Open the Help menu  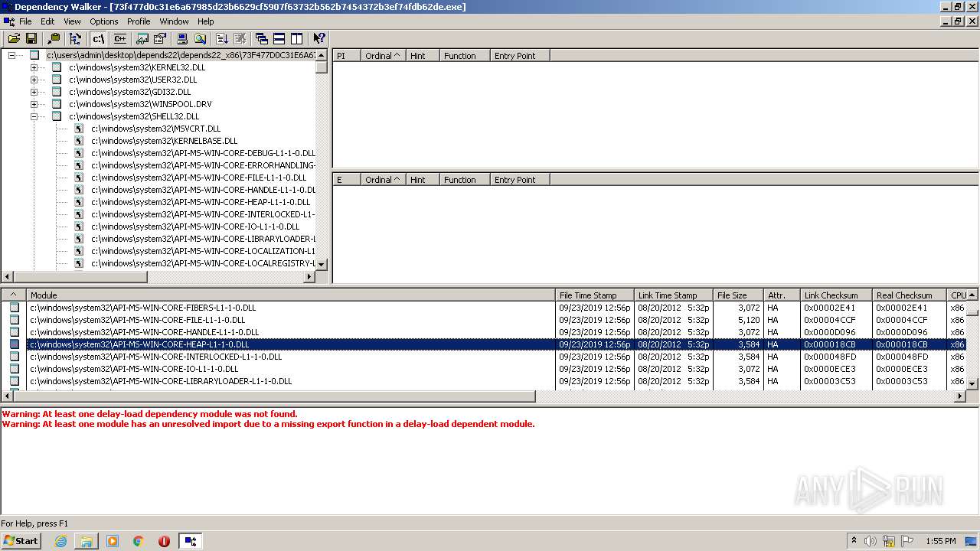point(206,21)
